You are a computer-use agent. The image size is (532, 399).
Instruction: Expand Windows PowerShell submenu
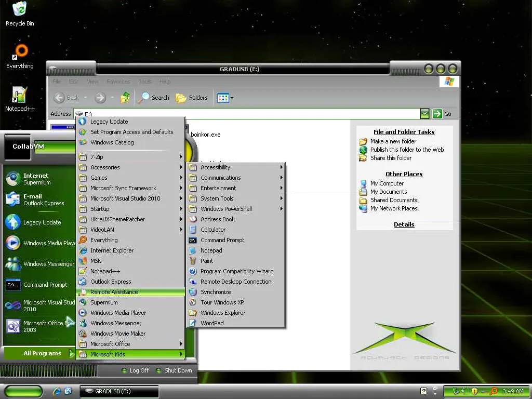click(236, 209)
